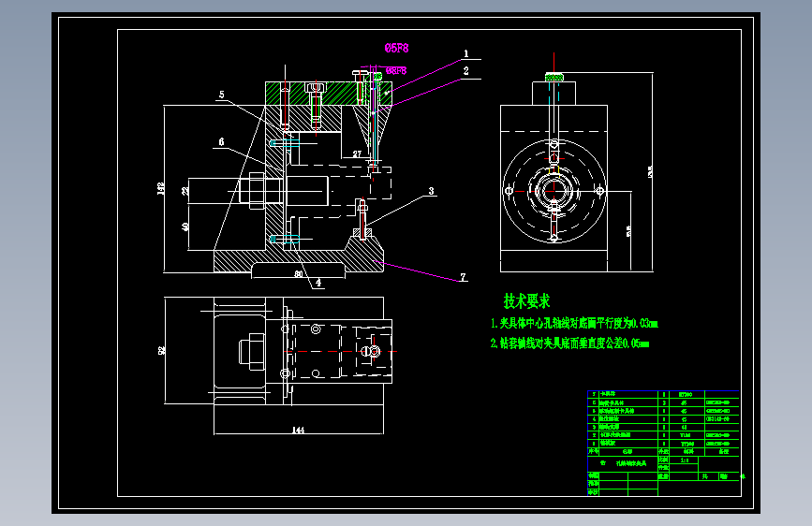Click the magenta Ø5F8 tolerance annotation

click(396, 48)
